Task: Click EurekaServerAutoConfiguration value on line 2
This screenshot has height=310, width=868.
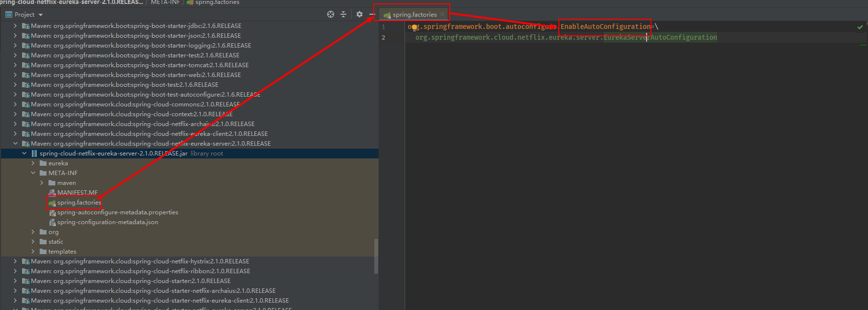Action: tap(660, 37)
